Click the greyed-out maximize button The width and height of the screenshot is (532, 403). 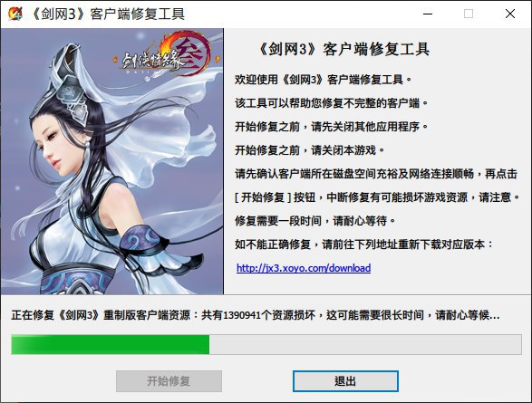coord(469,14)
